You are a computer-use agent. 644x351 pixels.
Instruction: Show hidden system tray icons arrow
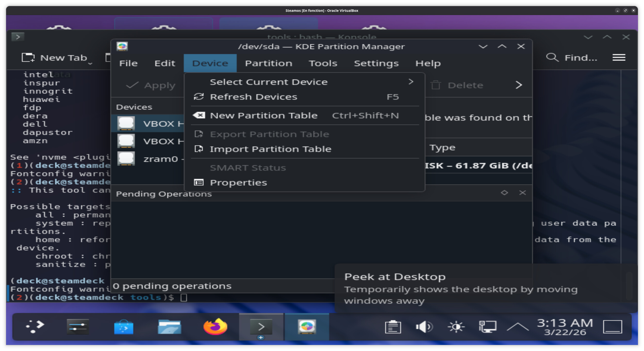pos(518,327)
